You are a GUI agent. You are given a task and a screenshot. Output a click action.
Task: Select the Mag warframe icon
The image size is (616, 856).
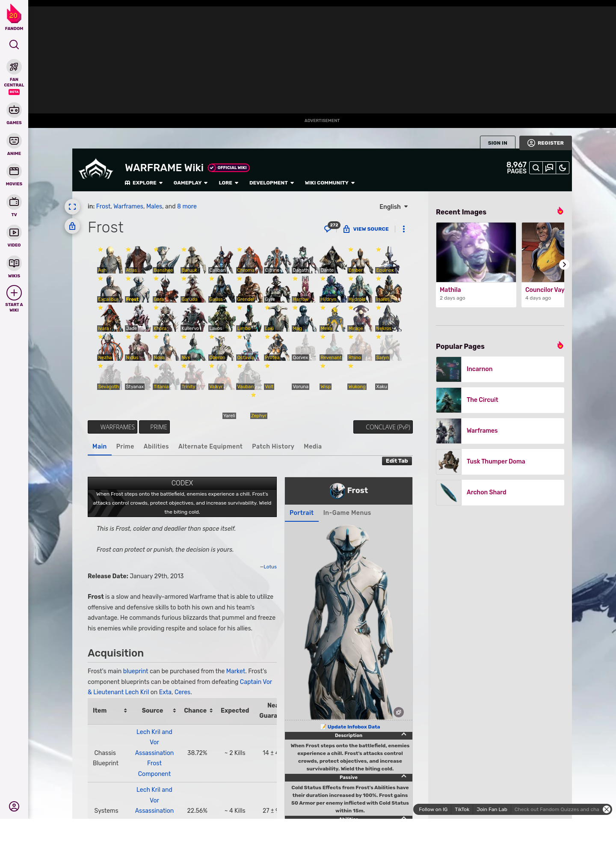point(305,318)
